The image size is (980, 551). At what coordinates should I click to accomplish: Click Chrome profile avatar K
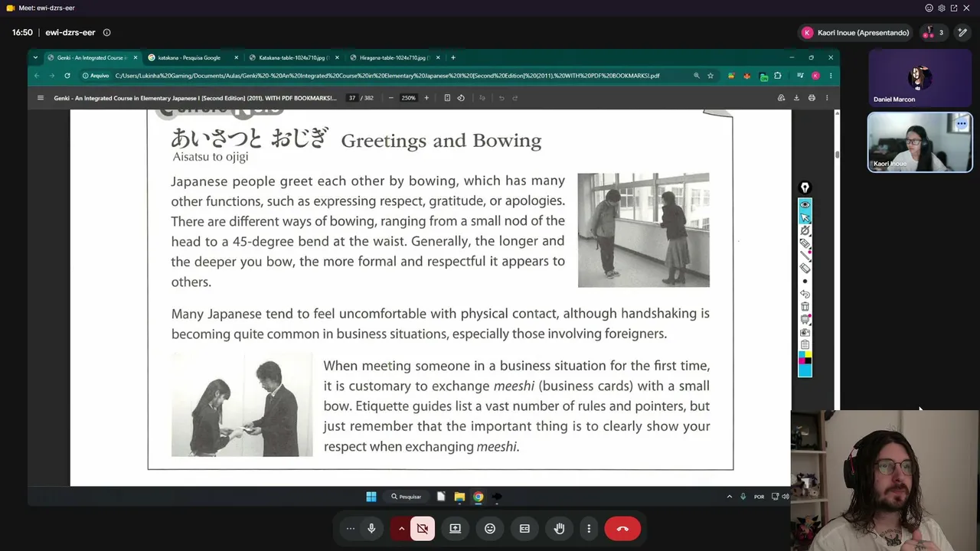click(815, 76)
